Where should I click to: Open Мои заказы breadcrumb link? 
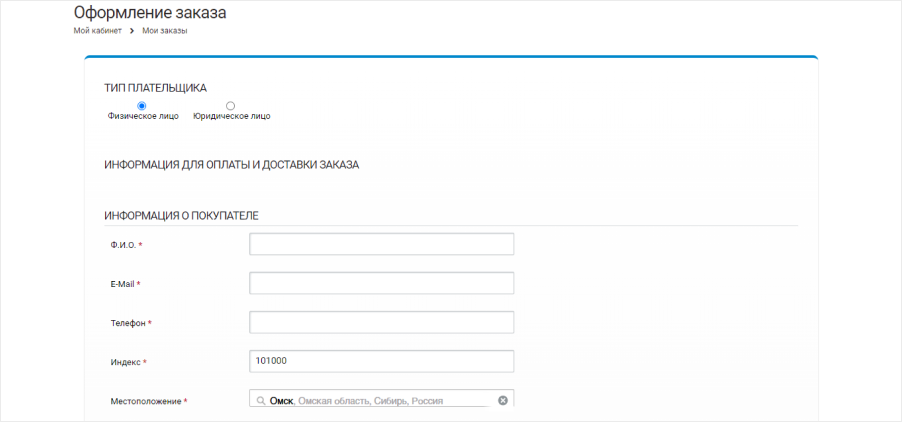click(165, 31)
